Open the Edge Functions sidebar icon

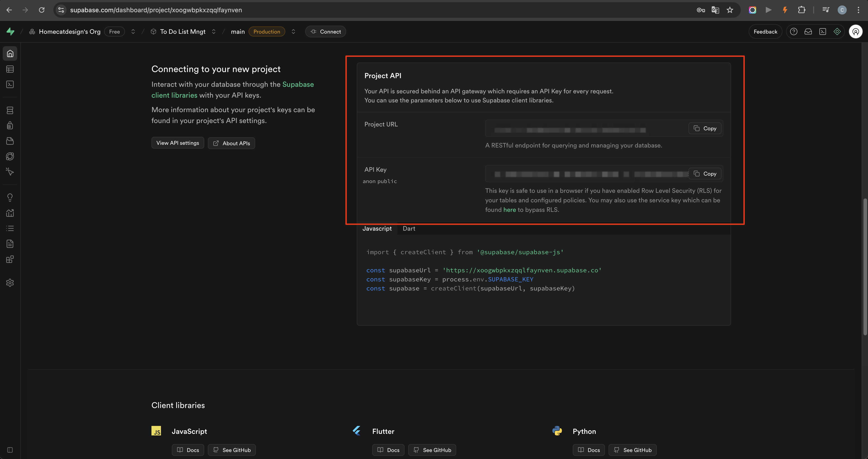(10, 157)
